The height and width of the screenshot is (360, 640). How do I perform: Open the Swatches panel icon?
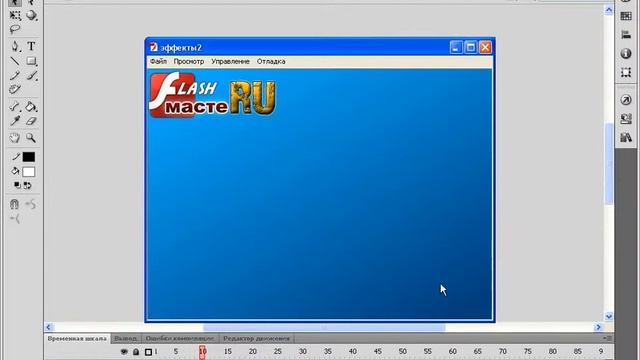(x=626, y=16)
